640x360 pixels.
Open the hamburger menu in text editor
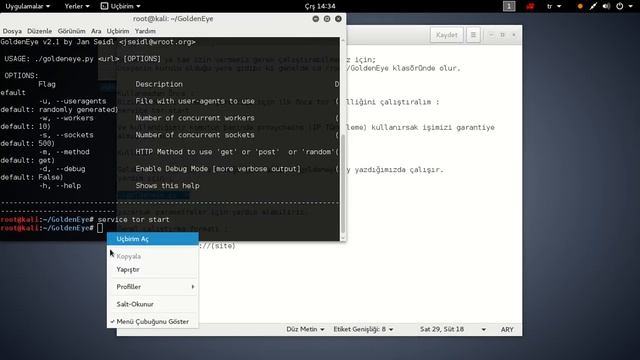click(473, 35)
